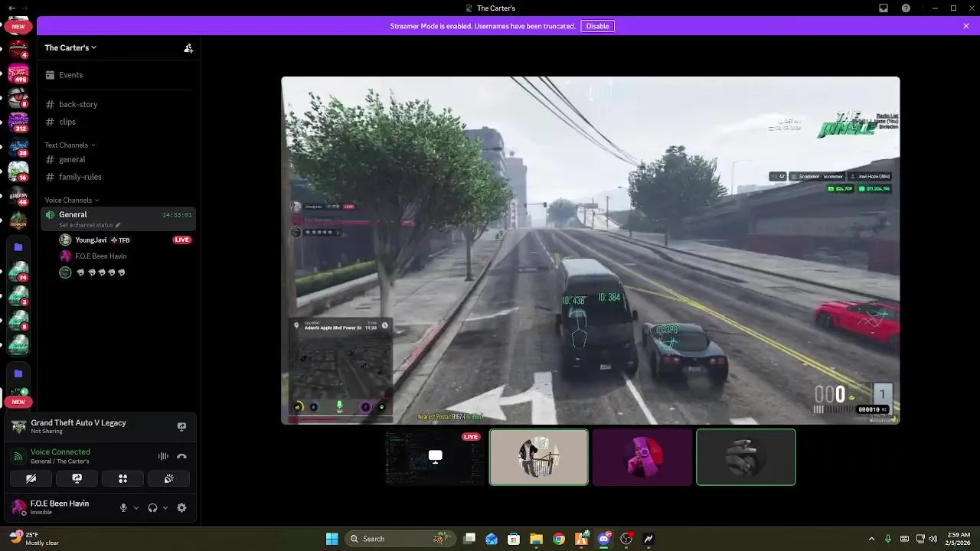Click the main GTA stream video

[x=590, y=249]
